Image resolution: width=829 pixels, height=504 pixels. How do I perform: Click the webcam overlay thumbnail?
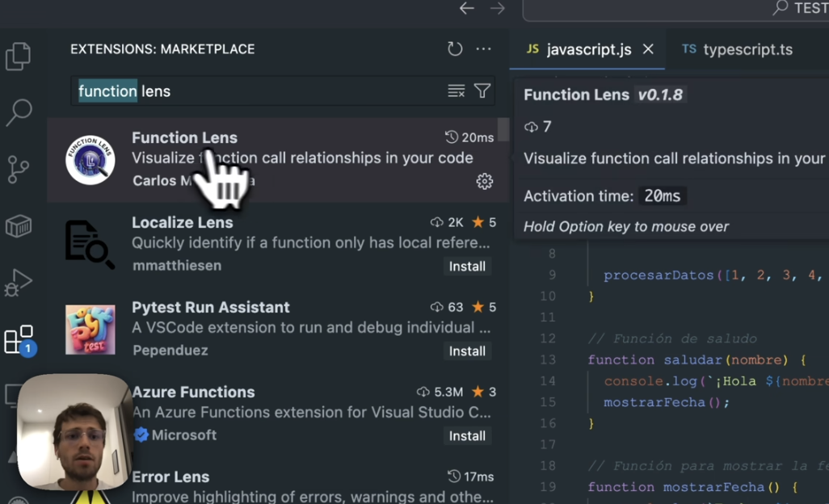[74, 432]
